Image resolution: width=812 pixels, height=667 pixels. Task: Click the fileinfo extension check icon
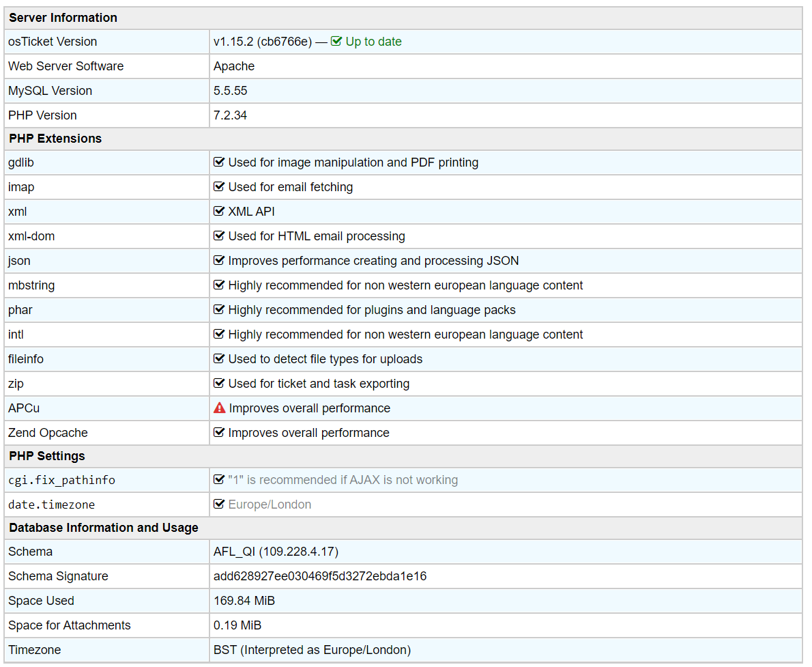tap(219, 358)
